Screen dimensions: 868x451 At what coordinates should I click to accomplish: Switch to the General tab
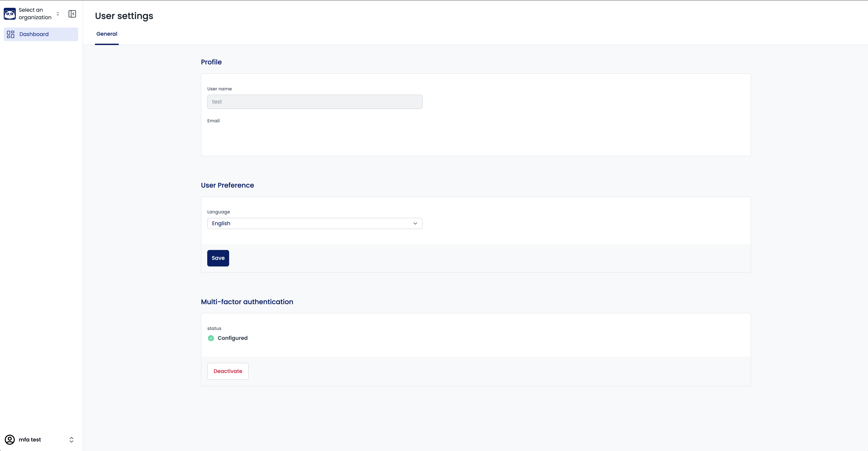click(107, 34)
